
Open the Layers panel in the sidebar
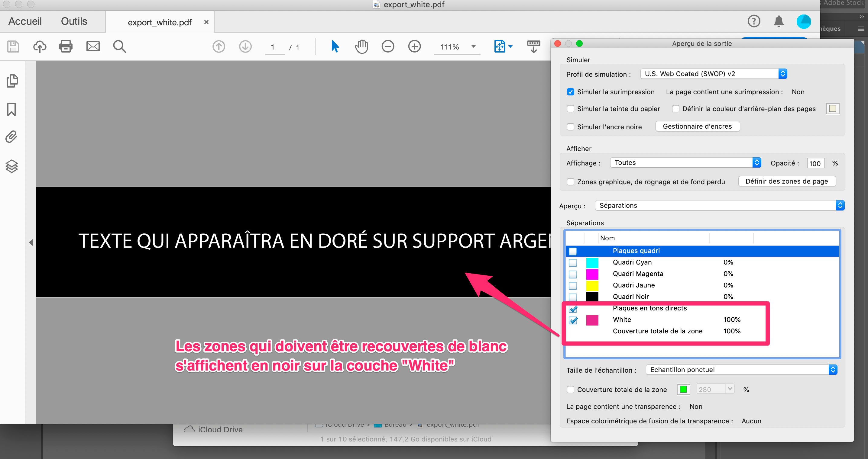[12, 166]
